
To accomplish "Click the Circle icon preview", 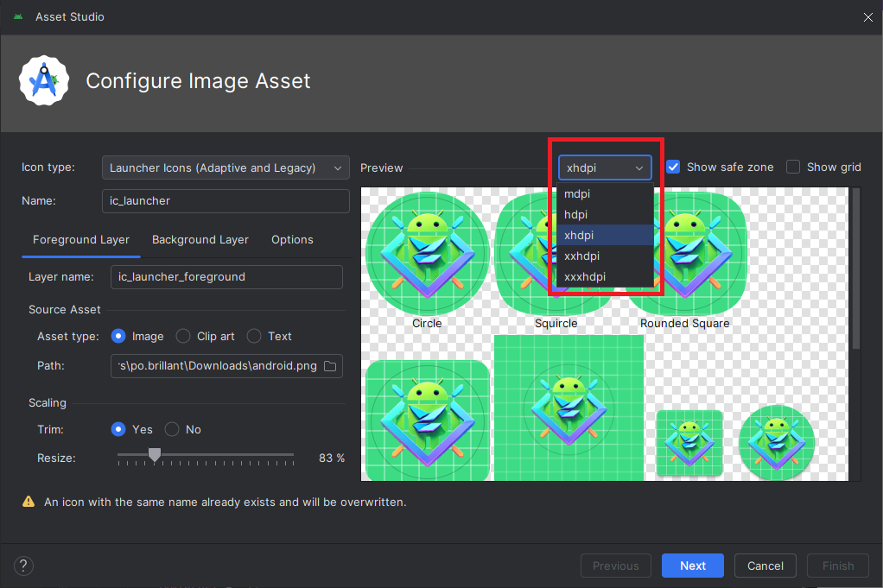I will click(428, 253).
